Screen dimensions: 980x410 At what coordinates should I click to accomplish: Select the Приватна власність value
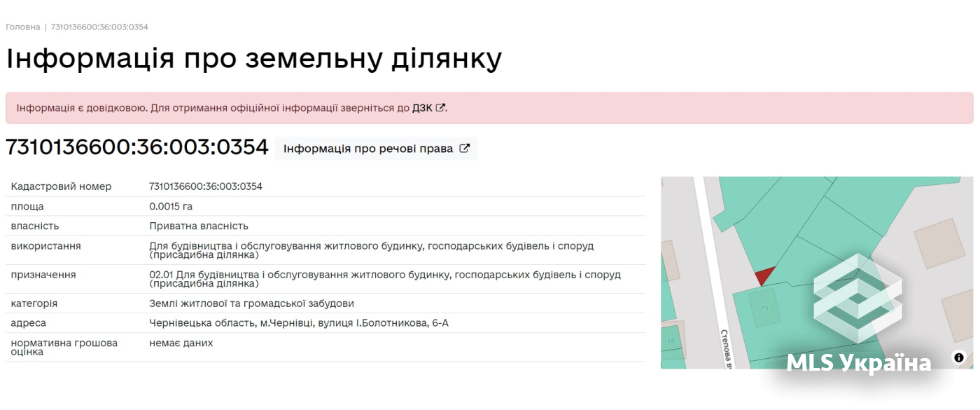pyautogui.click(x=199, y=226)
